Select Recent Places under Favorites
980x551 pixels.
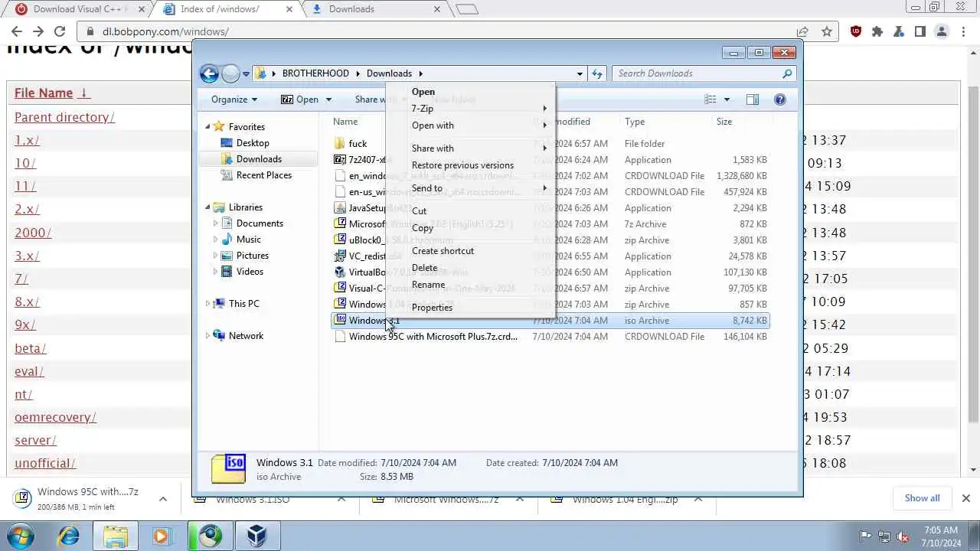pyautogui.click(x=264, y=175)
